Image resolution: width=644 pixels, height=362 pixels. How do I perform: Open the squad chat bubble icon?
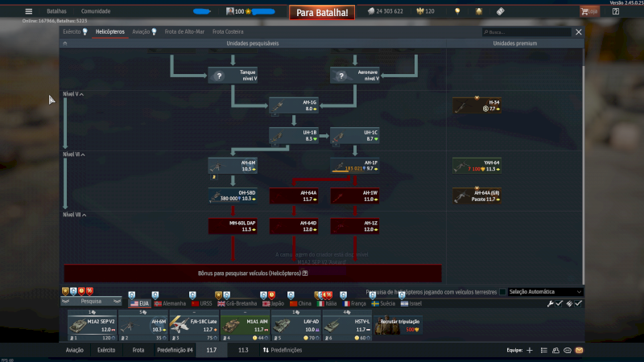point(567,351)
